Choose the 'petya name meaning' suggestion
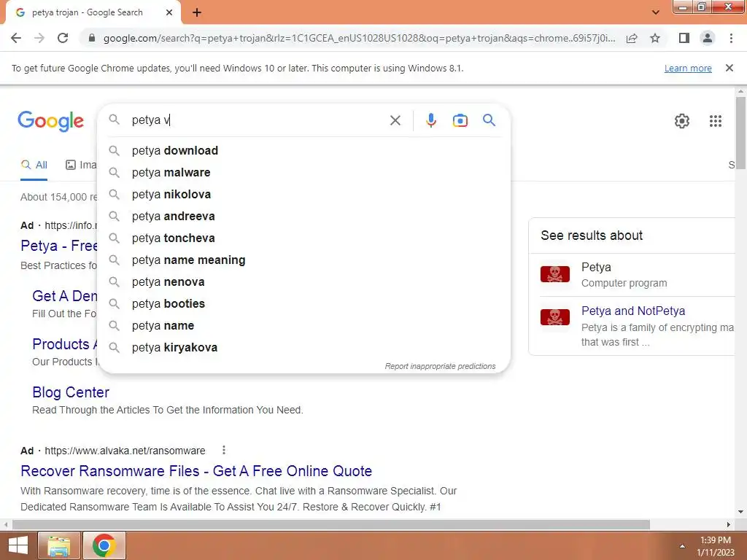Viewport: 747px width, 560px height. 303,260
